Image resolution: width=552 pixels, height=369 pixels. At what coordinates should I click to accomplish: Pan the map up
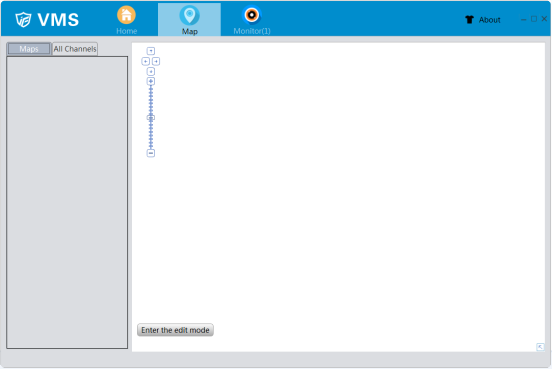tap(151, 51)
